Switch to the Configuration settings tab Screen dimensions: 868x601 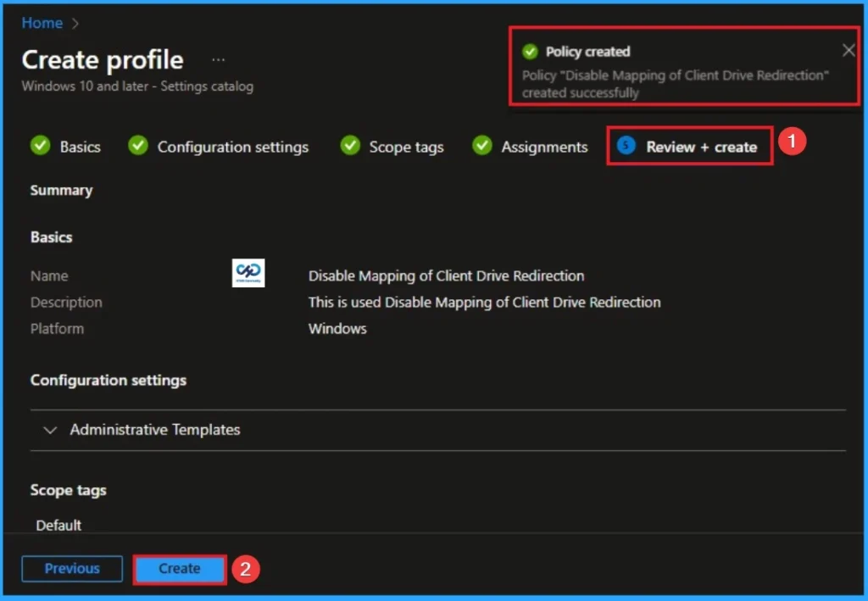coord(233,146)
